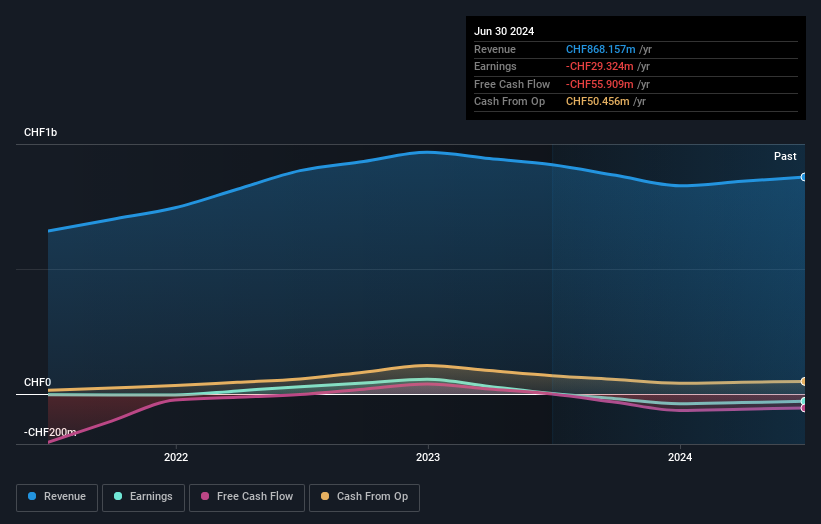
Task: Click the tooltip date 'Jun 30 2024'
Action: 504,31
